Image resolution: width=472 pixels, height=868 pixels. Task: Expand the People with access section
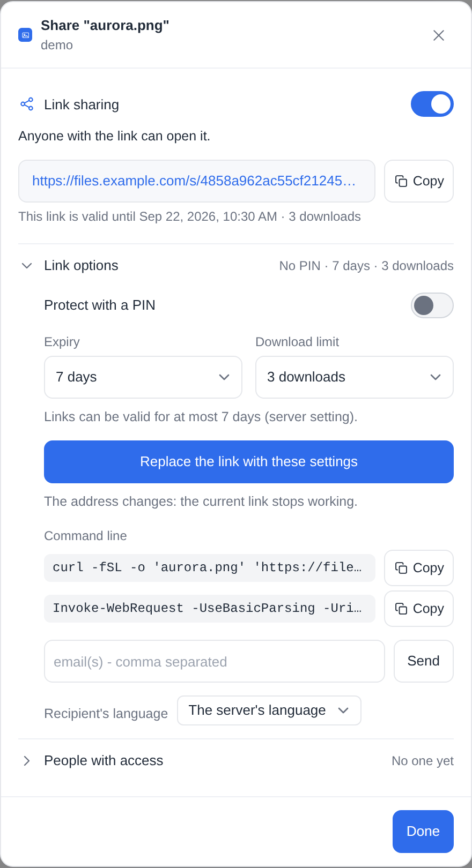27,761
